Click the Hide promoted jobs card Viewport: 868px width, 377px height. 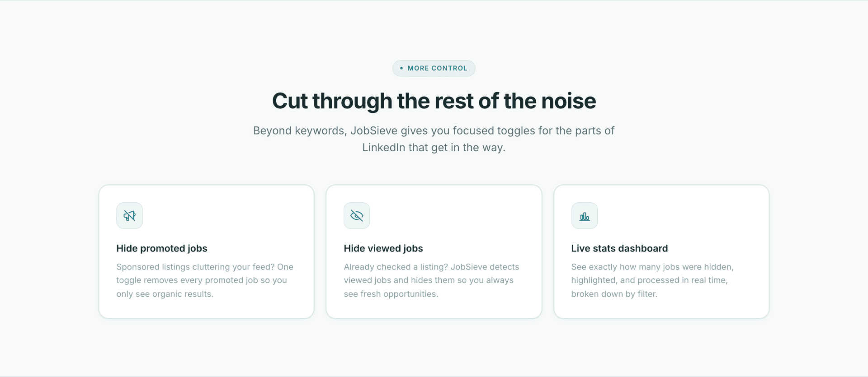(x=206, y=251)
